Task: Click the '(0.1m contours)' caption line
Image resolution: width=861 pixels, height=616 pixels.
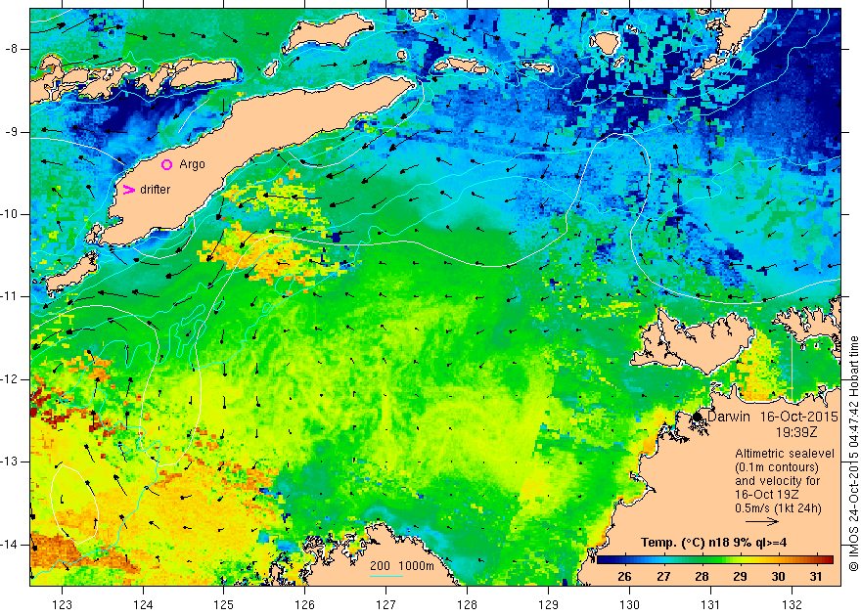Action: pyautogui.click(x=777, y=467)
